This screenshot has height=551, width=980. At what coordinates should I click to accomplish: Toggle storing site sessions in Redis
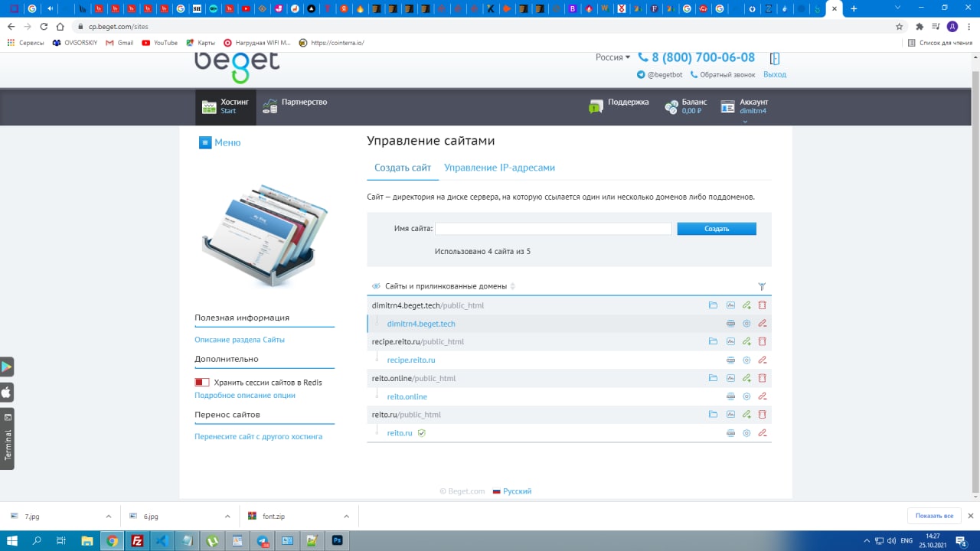tap(202, 383)
